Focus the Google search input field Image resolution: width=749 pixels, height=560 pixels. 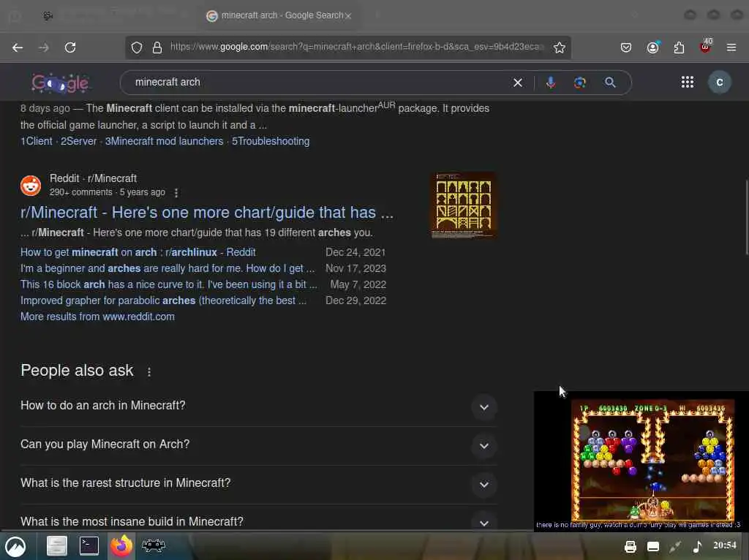tap(315, 82)
